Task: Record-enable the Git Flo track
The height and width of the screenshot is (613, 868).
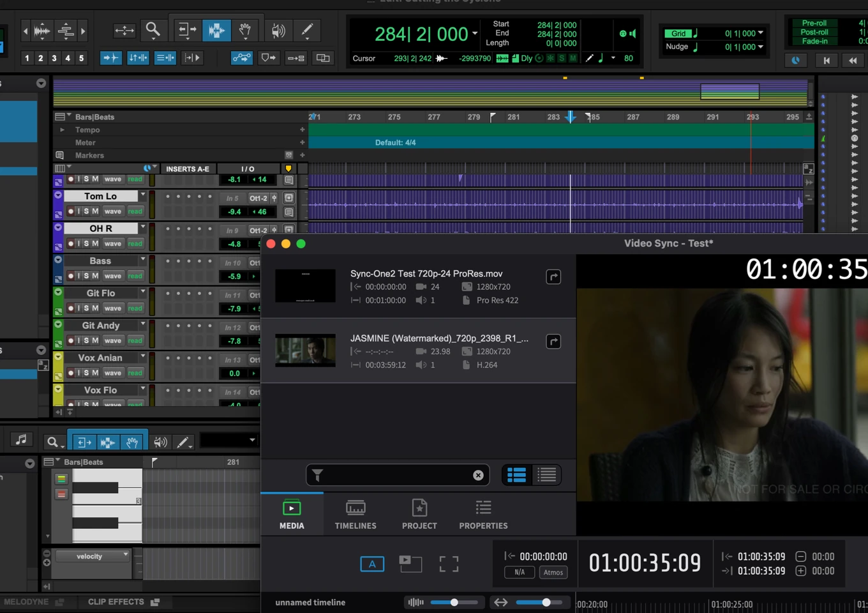Action: pyautogui.click(x=71, y=308)
